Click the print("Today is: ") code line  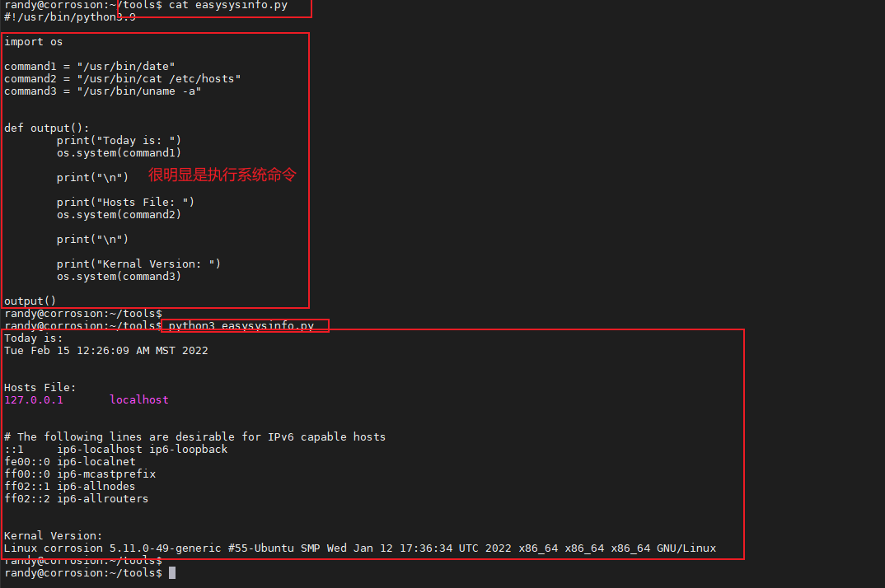(x=119, y=141)
